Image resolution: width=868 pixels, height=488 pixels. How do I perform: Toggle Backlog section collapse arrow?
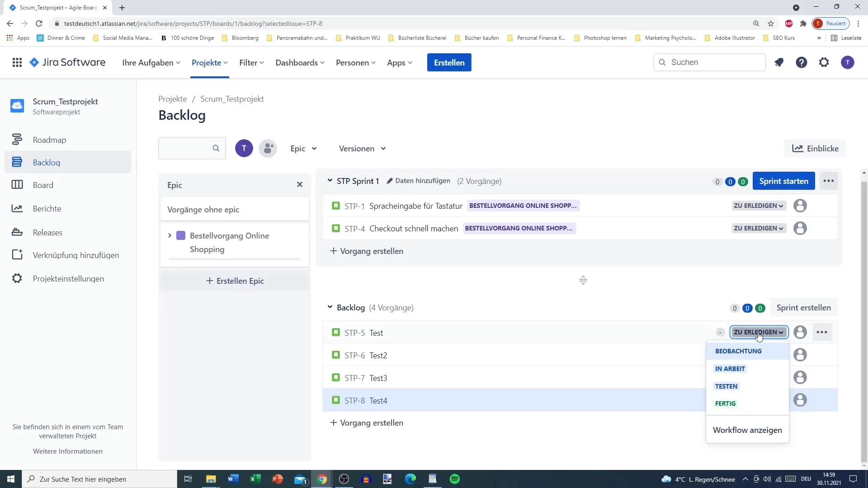(x=330, y=307)
